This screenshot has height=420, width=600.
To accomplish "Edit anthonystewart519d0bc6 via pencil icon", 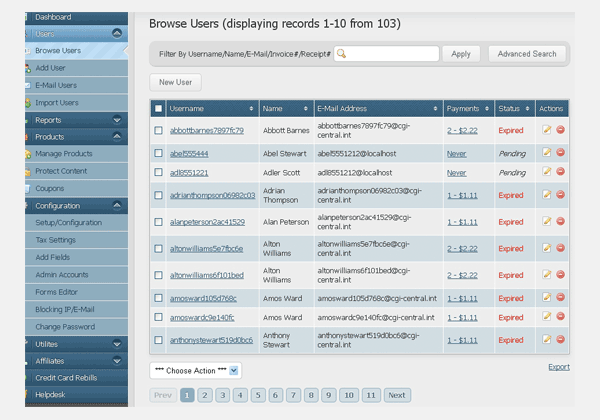I will 547,339.
